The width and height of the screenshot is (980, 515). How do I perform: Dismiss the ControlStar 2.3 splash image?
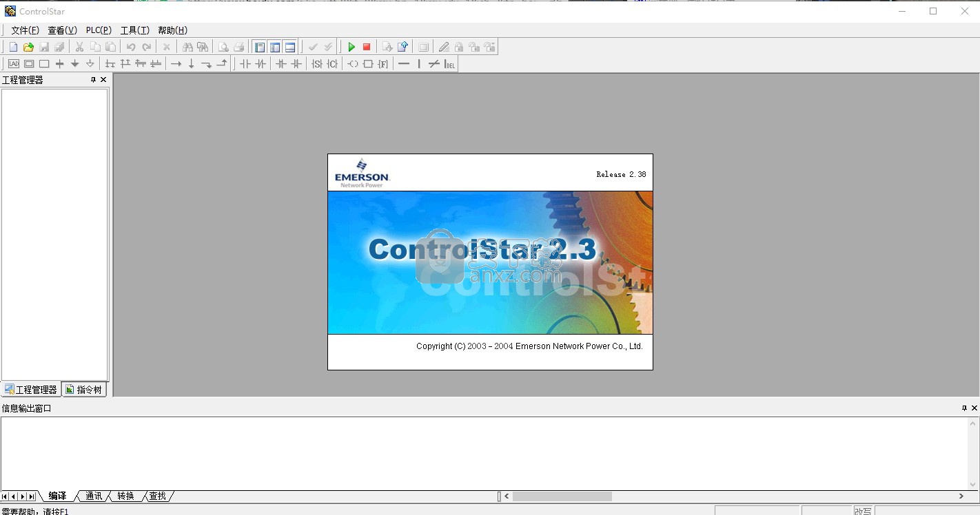490,262
